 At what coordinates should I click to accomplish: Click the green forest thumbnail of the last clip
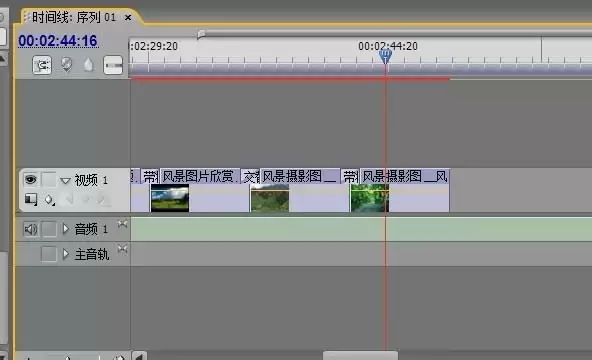[370, 198]
